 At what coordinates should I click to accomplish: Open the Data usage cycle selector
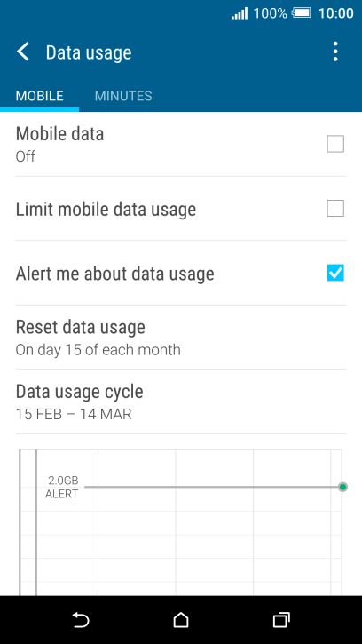point(181,402)
